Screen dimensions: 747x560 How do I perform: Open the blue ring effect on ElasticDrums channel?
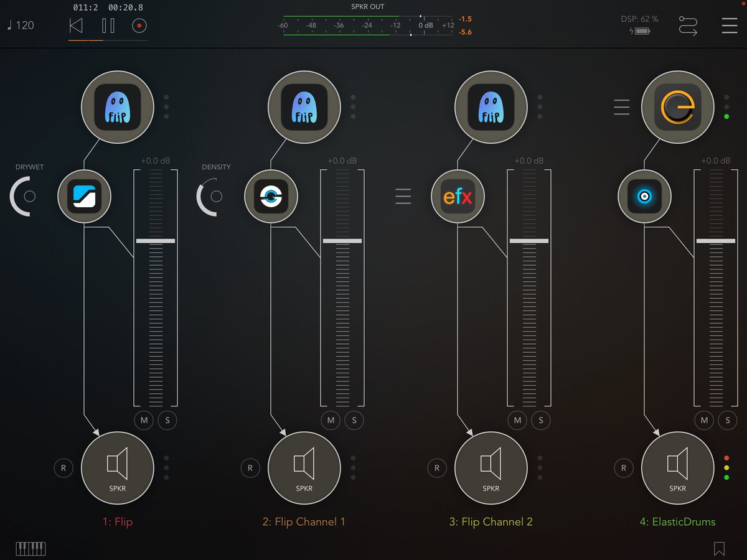644,196
